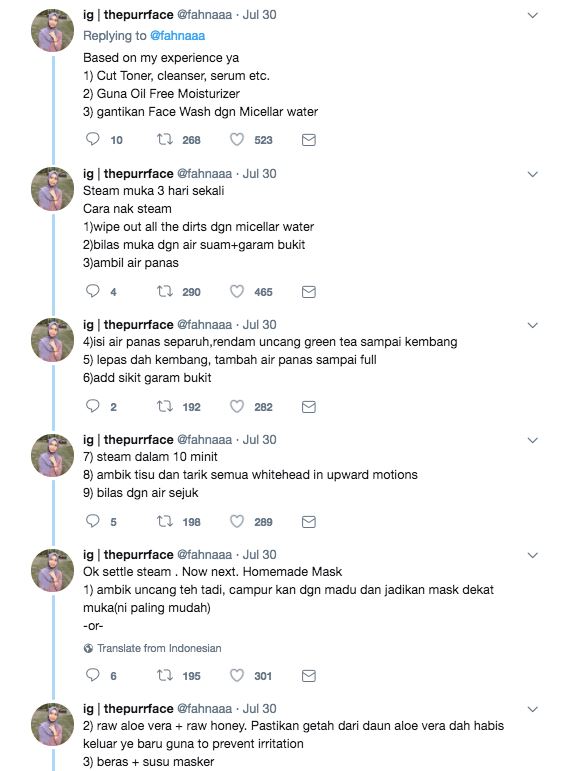Expand the chevron menu on 'steam dalam 10 minit' tweet

click(x=532, y=440)
